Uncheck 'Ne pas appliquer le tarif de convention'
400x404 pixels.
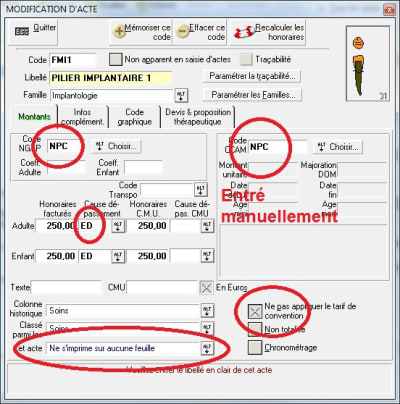[255, 312]
